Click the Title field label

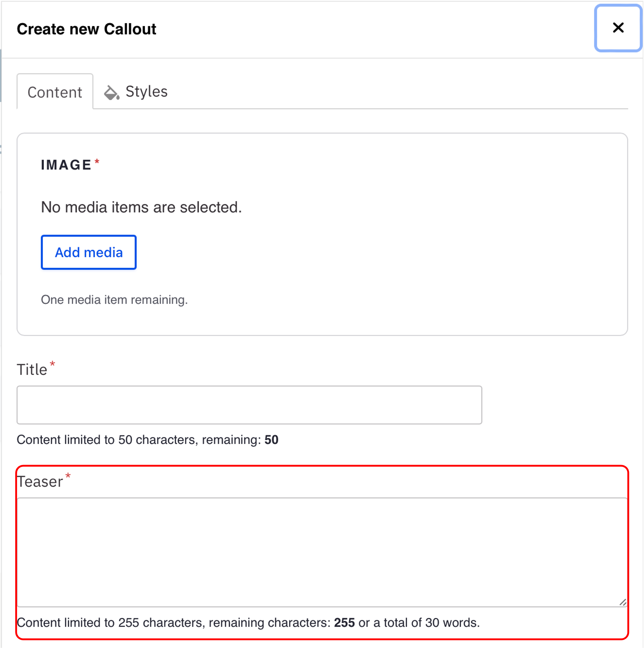coord(32,370)
